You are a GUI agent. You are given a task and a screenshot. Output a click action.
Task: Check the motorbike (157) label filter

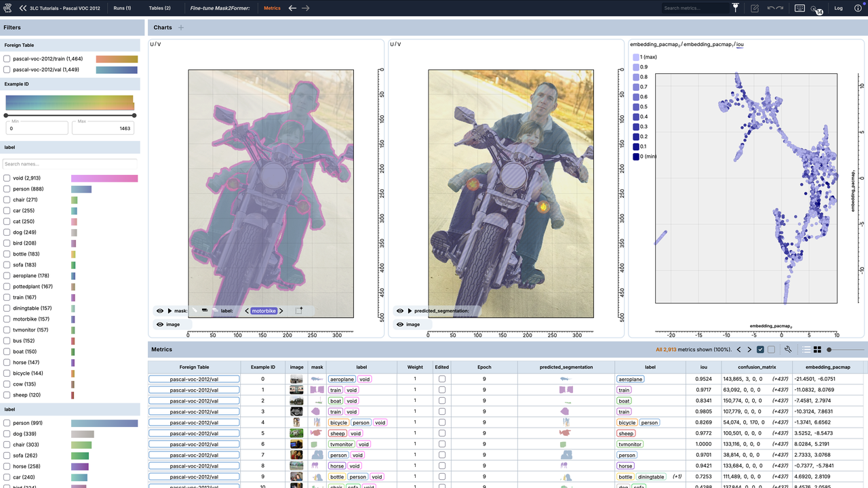(7, 319)
